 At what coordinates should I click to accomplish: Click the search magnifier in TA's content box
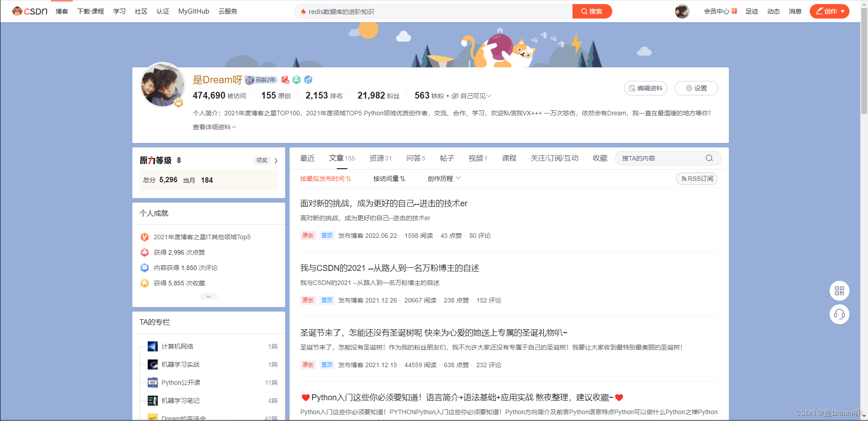(x=709, y=158)
